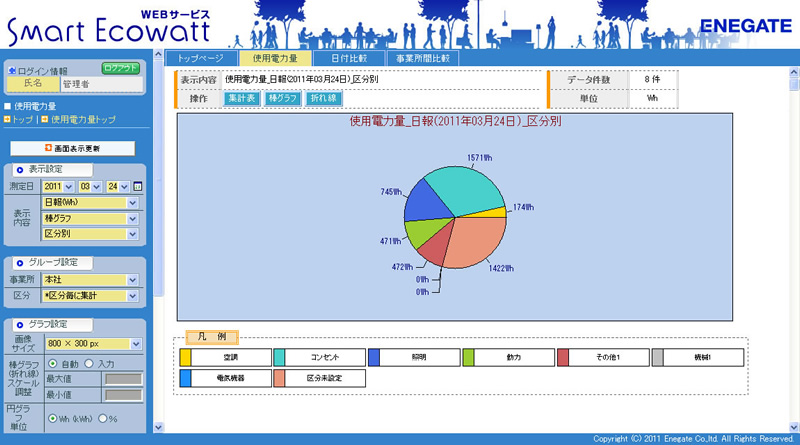Open the トップ link in sidebar
800x445 pixels.
(x=22, y=119)
